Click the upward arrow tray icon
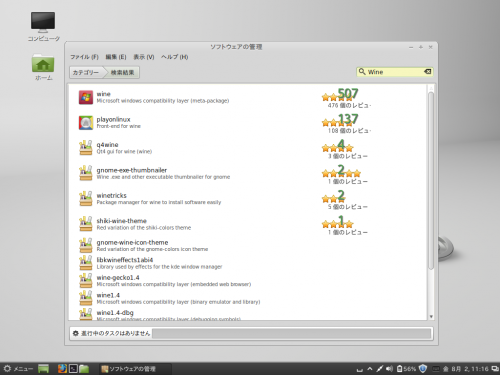 pyautogui.click(x=369, y=369)
